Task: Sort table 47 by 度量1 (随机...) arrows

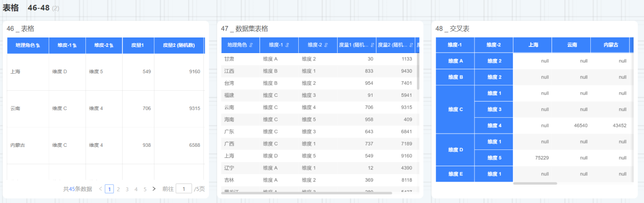Action: (373, 45)
